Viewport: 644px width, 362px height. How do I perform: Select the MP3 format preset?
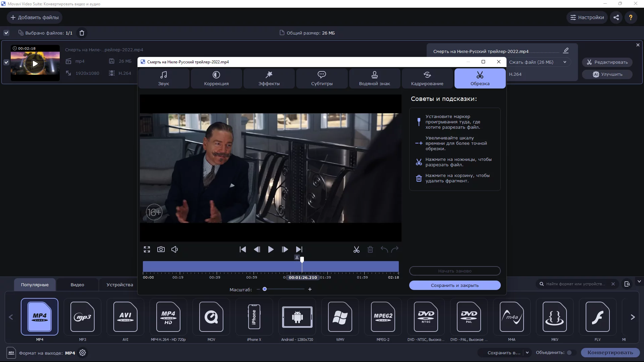coord(83,317)
